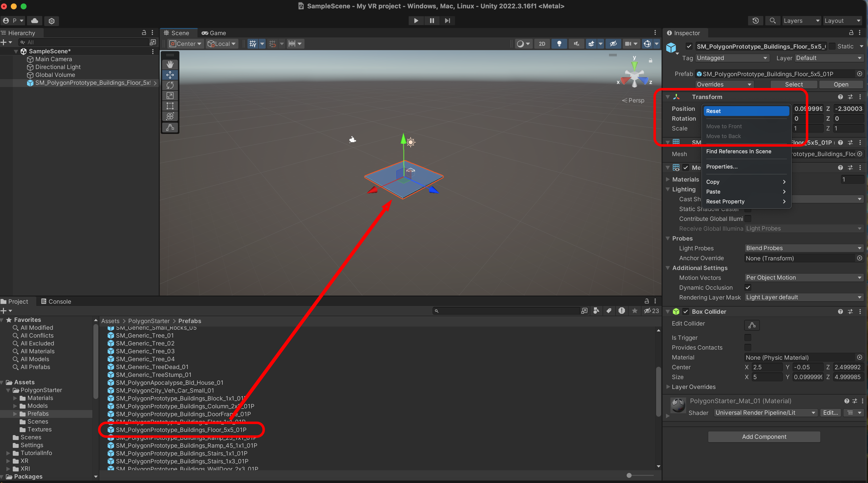Screen dimensions: 868x483
Task: Open the cloud services icon
Action: pos(34,21)
